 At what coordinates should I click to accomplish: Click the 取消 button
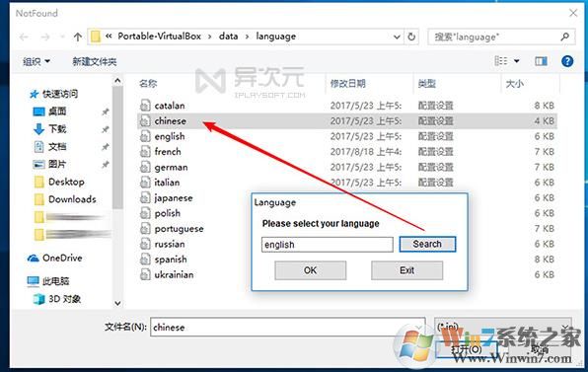(x=540, y=350)
